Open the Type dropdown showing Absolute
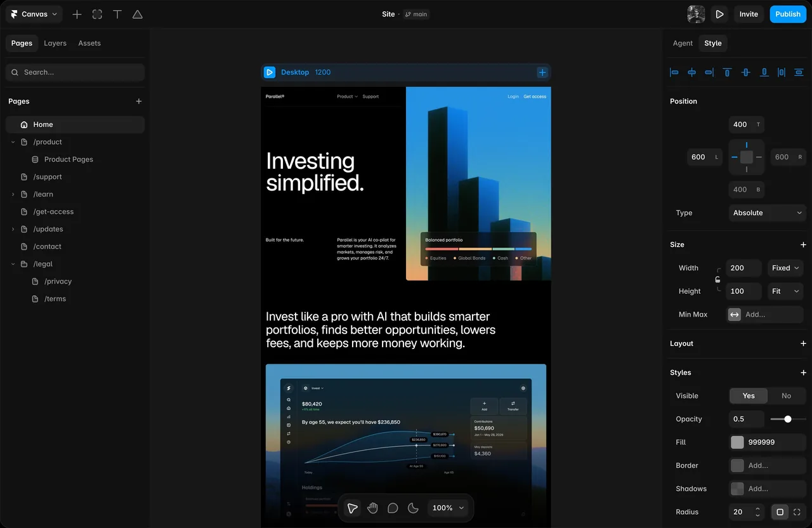812x528 pixels. (x=767, y=213)
